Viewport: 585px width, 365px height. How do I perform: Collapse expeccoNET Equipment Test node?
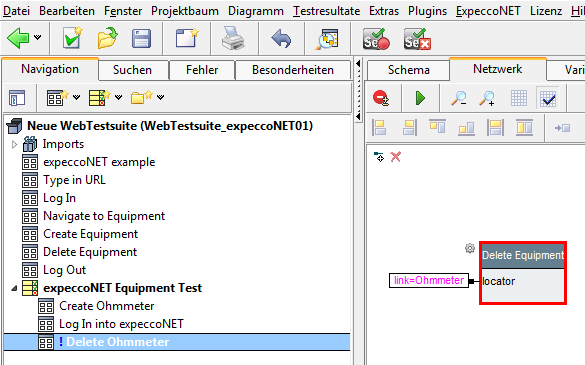14,288
